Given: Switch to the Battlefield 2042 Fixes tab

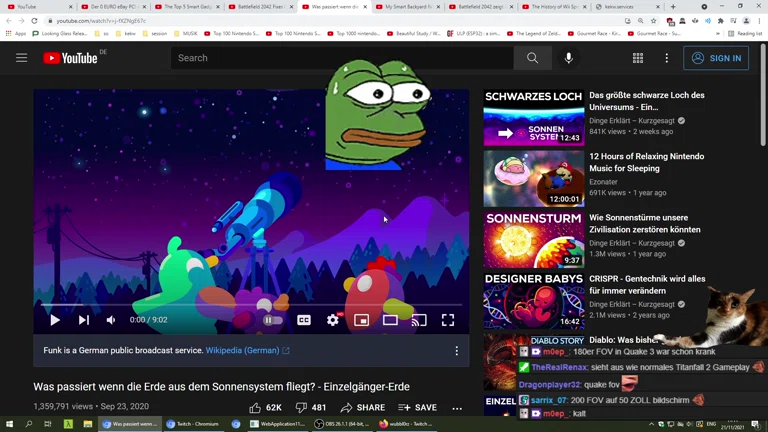Looking at the screenshot, I should tap(260, 7).
